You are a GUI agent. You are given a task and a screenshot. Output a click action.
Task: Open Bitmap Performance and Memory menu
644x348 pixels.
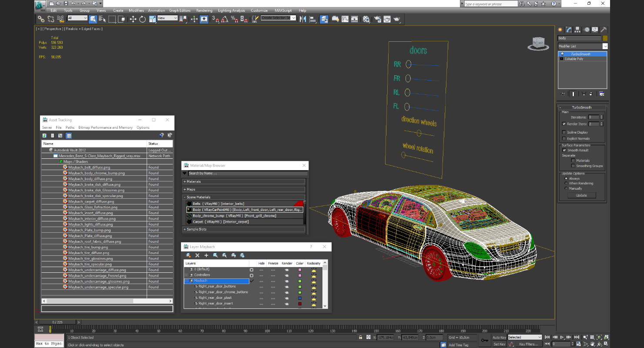click(x=105, y=127)
